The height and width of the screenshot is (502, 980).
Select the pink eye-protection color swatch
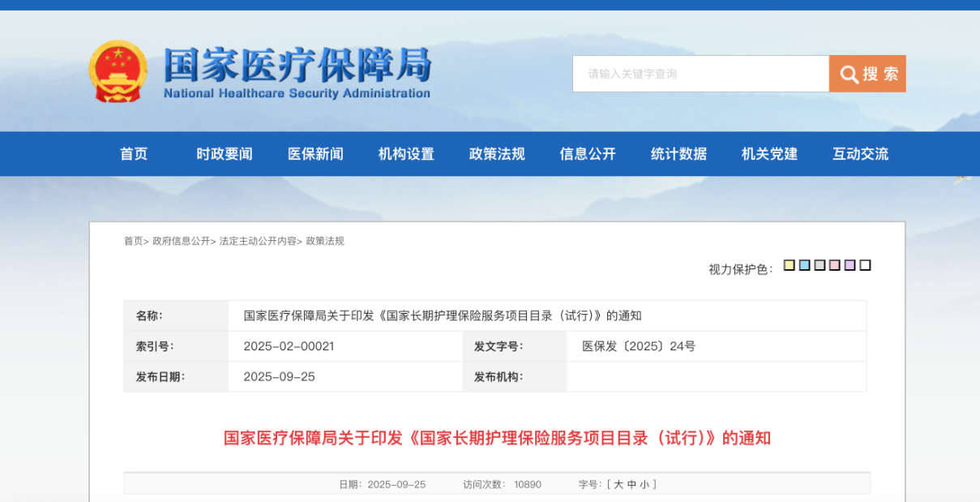tap(835, 265)
